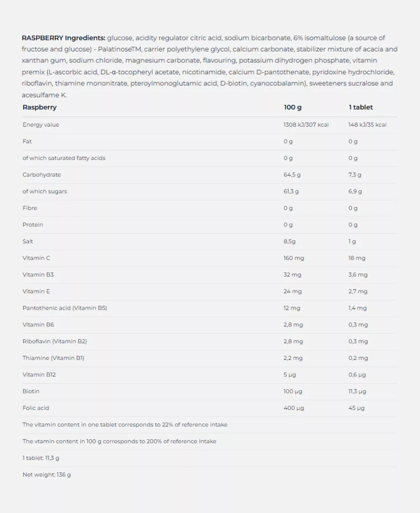Click the 1308 kJ/307 kcal value
This screenshot has width=420, height=513.
306,125
